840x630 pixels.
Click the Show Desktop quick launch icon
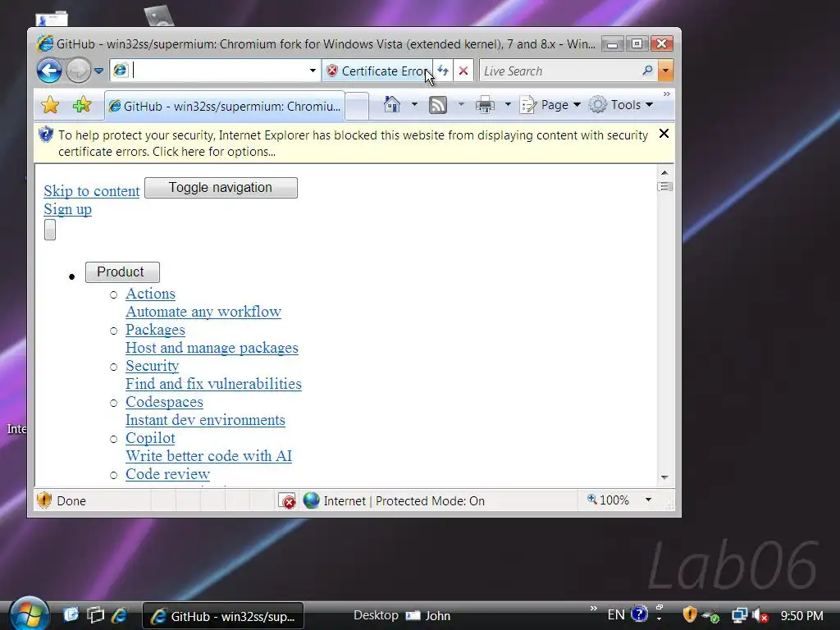tap(71, 615)
